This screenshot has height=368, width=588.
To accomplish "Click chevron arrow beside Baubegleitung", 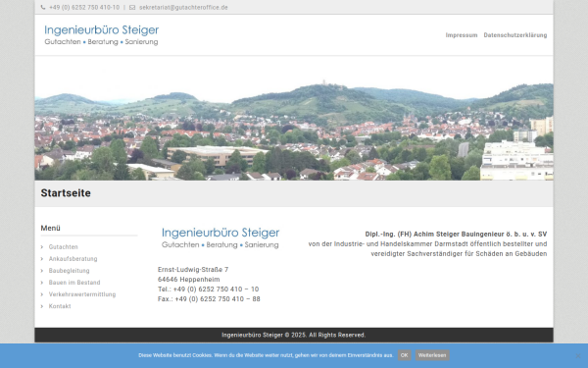I will click(x=42, y=271).
